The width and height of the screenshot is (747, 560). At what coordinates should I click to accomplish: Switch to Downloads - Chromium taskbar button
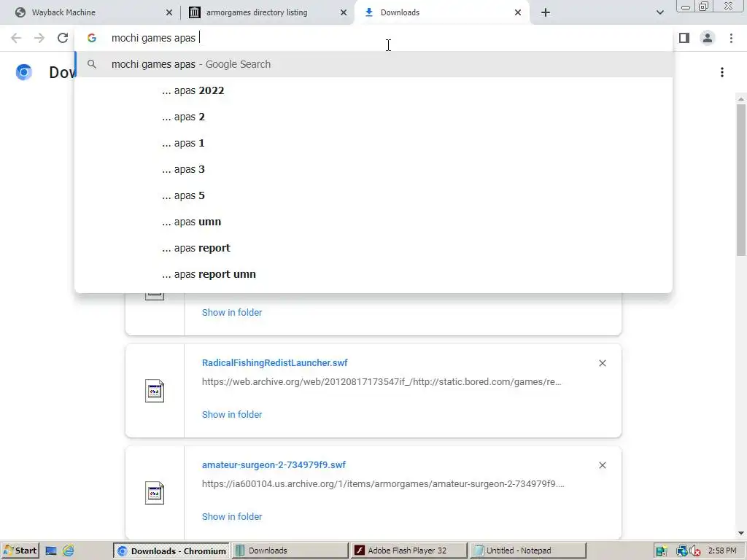pyautogui.click(x=171, y=551)
